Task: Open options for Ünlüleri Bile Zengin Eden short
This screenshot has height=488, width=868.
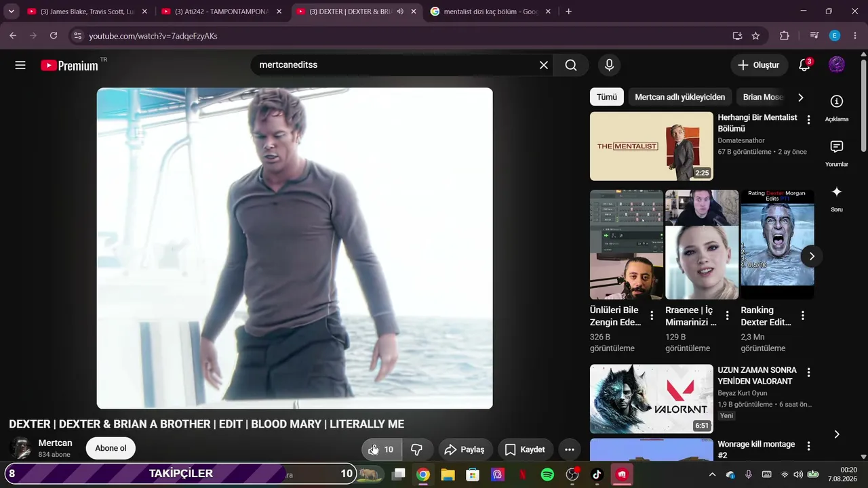Action: coord(652,316)
